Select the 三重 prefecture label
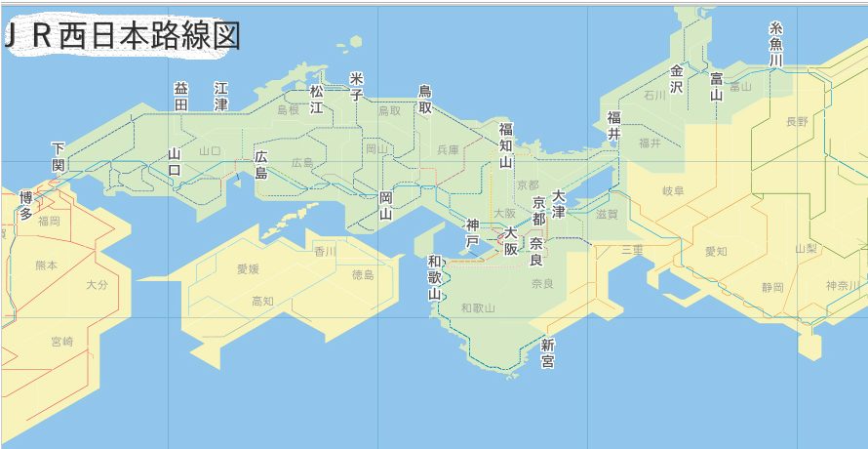 point(632,250)
